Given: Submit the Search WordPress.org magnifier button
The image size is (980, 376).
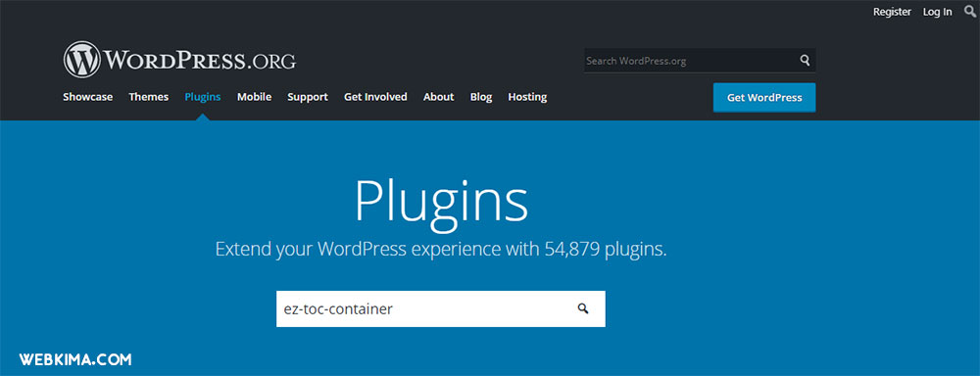Looking at the screenshot, I should coord(805,61).
